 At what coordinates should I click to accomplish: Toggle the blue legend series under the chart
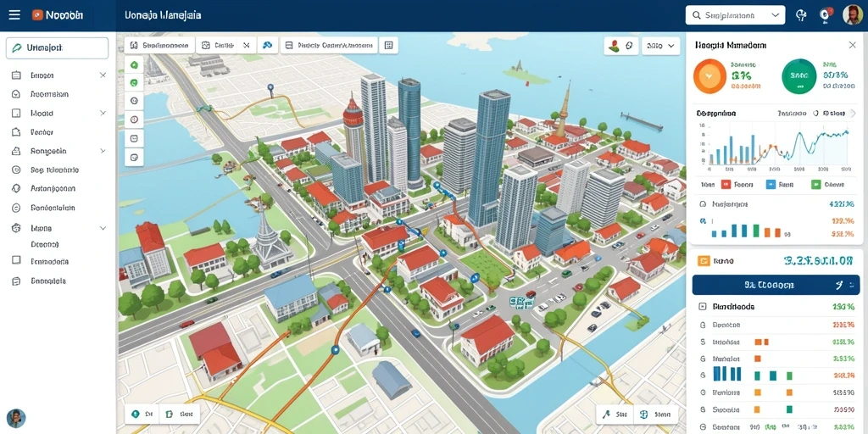(771, 185)
